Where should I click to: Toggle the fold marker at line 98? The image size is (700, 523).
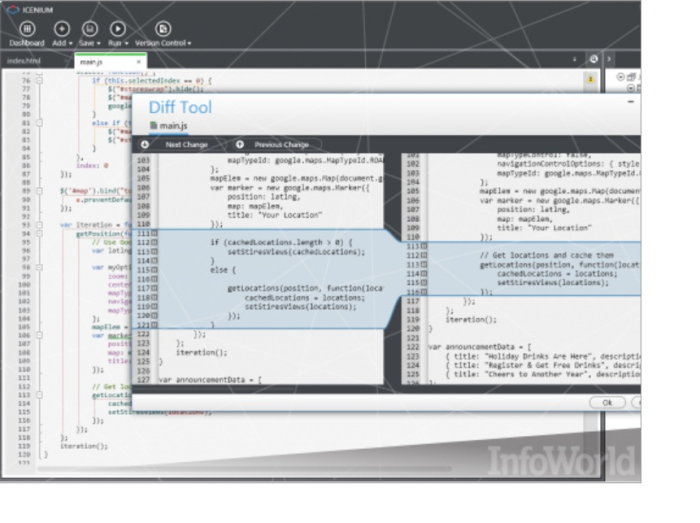pos(39,267)
